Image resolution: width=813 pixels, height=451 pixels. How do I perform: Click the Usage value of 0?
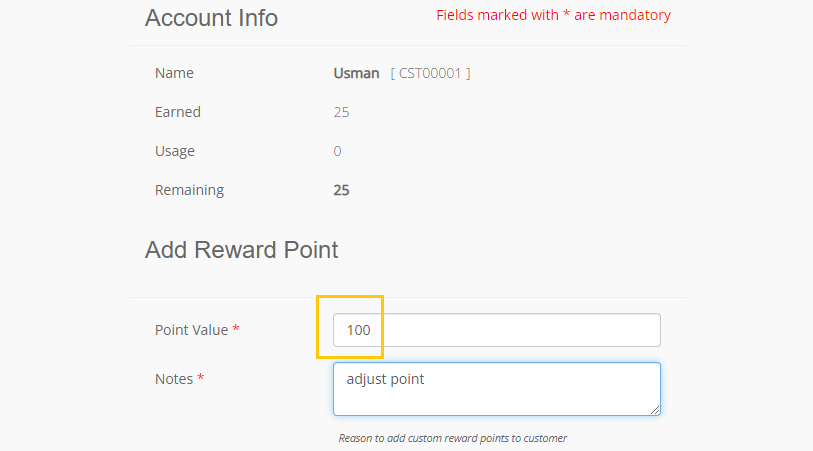click(x=337, y=151)
